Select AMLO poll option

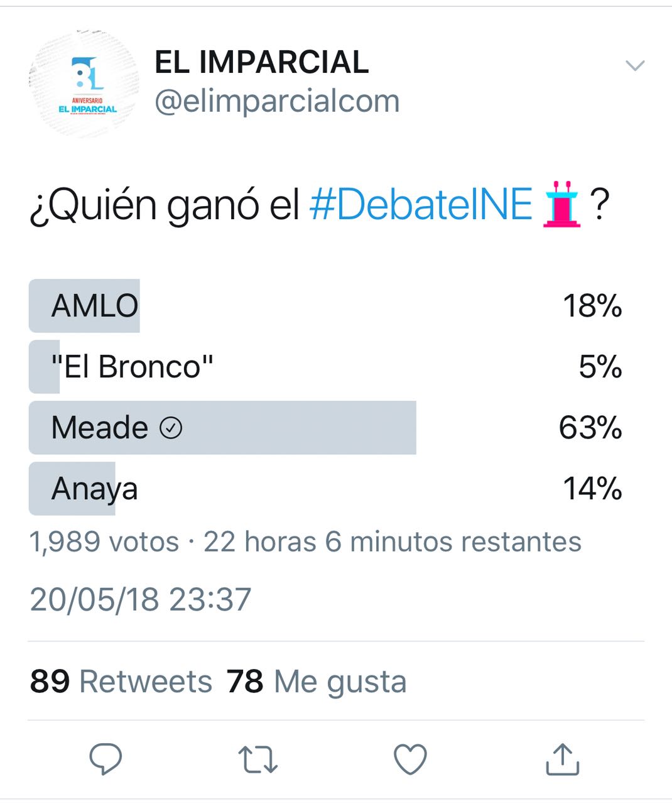point(325,306)
